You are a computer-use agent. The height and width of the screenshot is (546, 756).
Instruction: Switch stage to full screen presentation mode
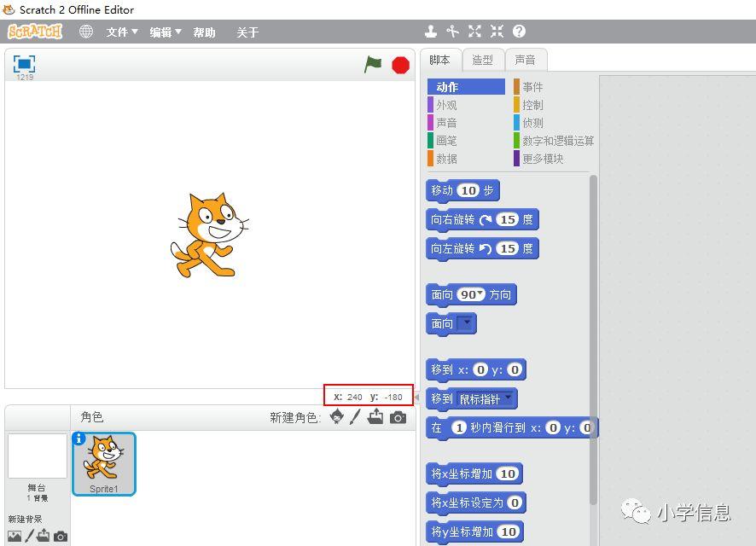[24, 64]
